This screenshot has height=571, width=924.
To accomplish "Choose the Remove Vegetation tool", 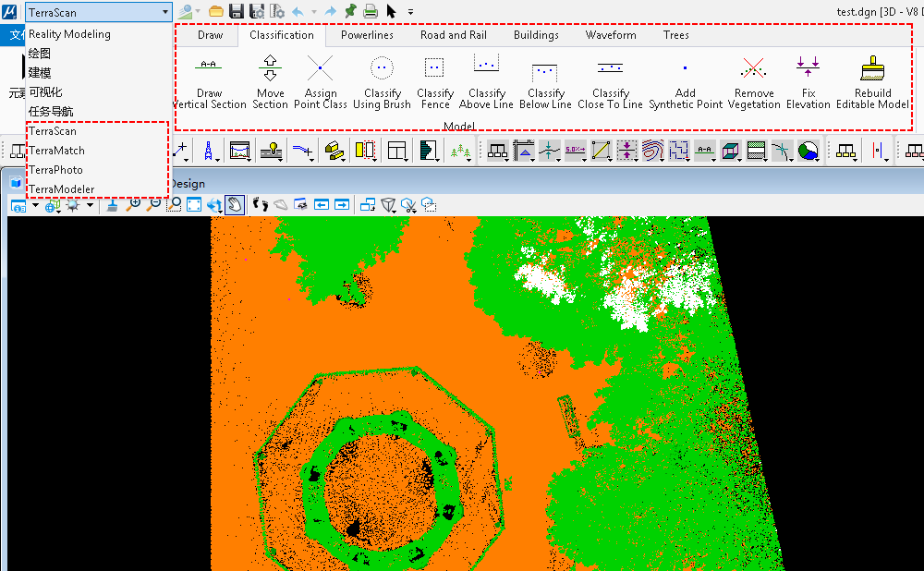I will 754,81.
